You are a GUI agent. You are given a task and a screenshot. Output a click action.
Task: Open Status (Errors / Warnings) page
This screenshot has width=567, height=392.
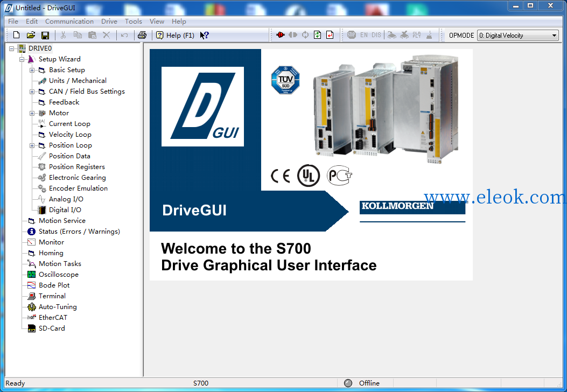tap(79, 232)
